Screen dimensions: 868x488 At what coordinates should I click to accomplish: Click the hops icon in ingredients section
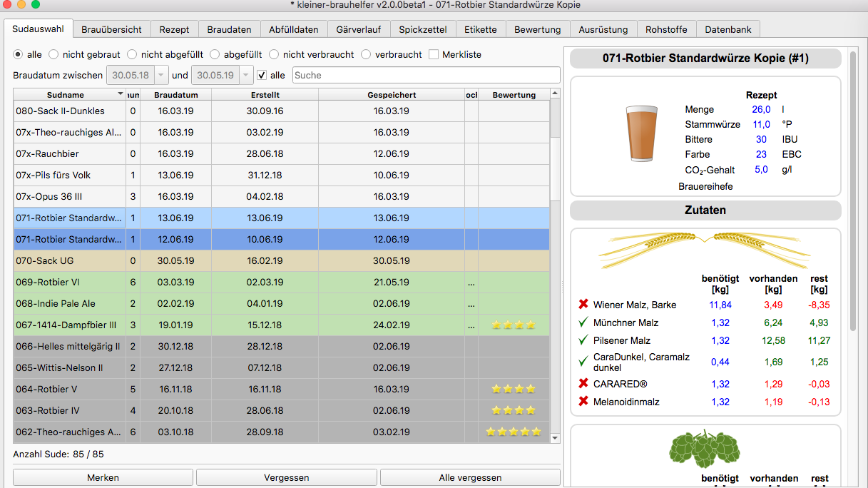[x=705, y=449]
